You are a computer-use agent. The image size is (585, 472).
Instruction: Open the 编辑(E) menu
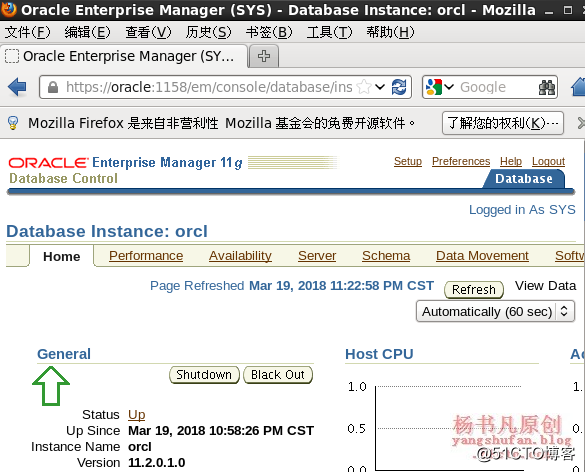[87, 32]
